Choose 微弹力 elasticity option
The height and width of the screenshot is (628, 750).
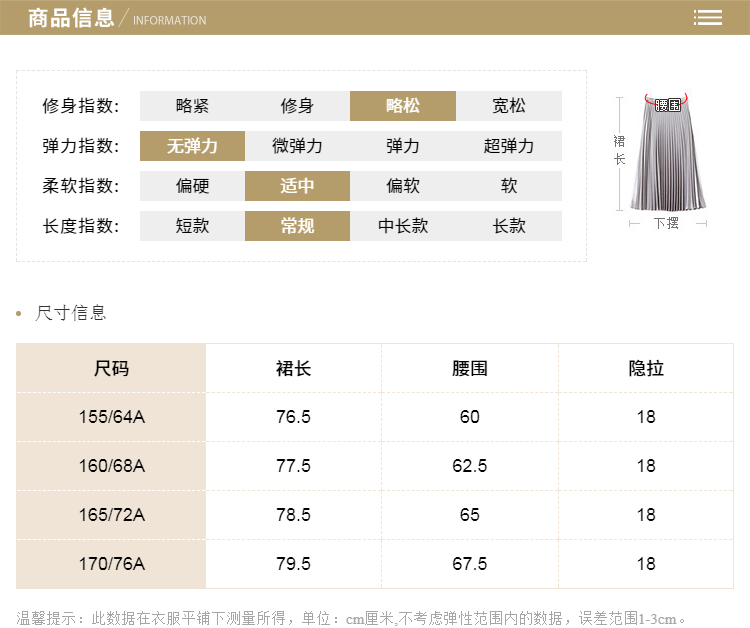tap(297, 146)
